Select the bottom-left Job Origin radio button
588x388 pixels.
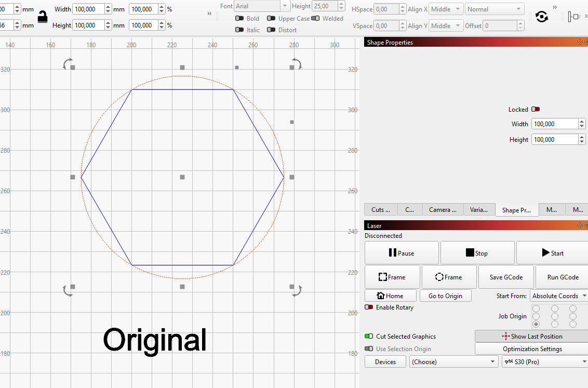coord(536,324)
